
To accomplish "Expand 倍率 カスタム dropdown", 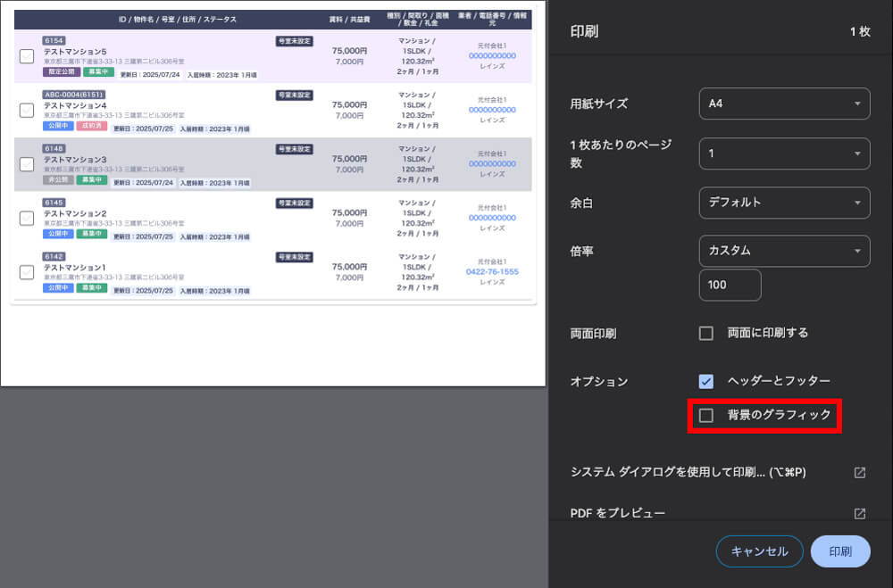I will tap(784, 251).
